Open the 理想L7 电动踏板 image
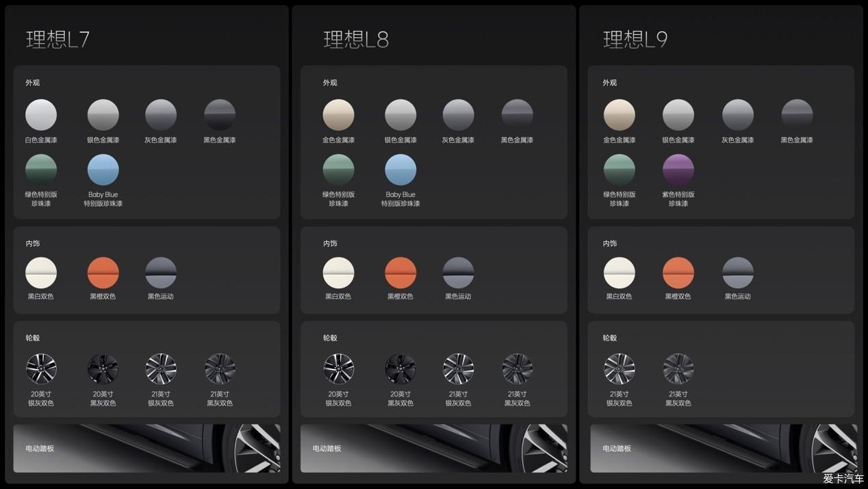This screenshot has height=489, width=868. click(x=146, y=448)
